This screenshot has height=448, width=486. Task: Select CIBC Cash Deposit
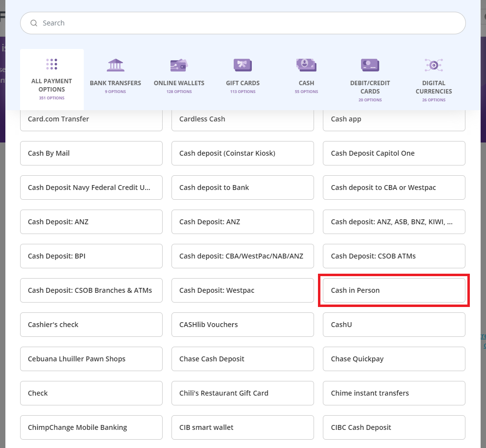pos(394,427)
